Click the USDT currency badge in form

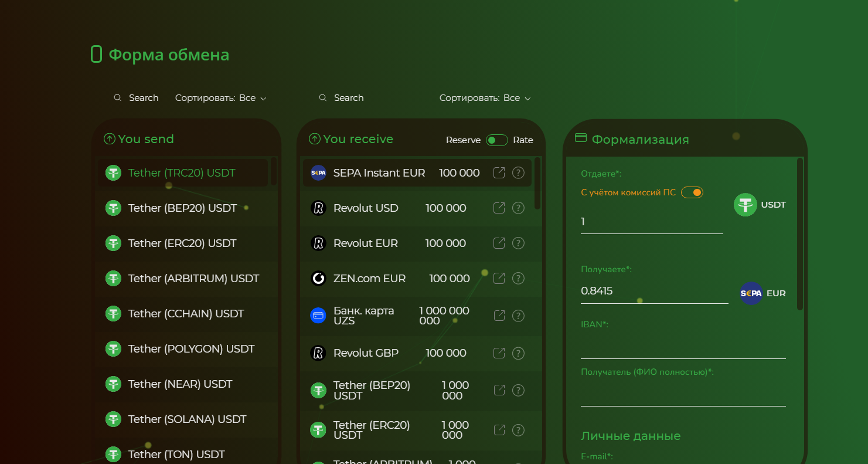click(x=760, y=205)
